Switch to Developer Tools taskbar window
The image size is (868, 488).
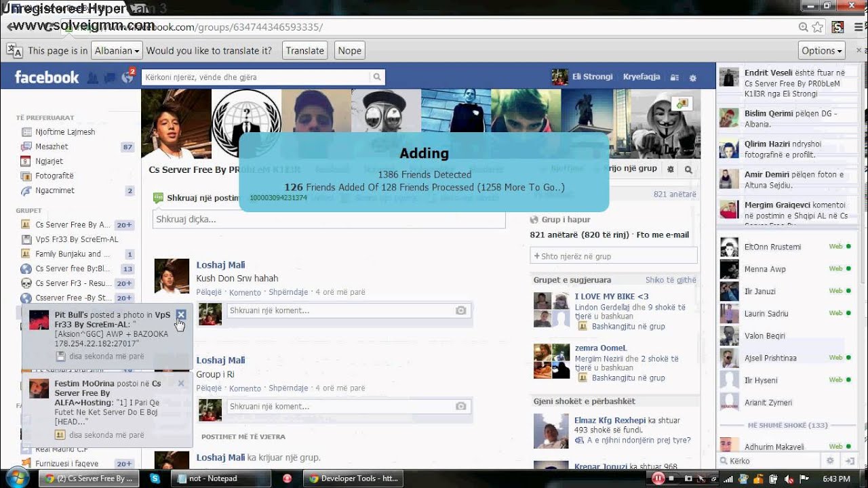click(x=353, y=479)
